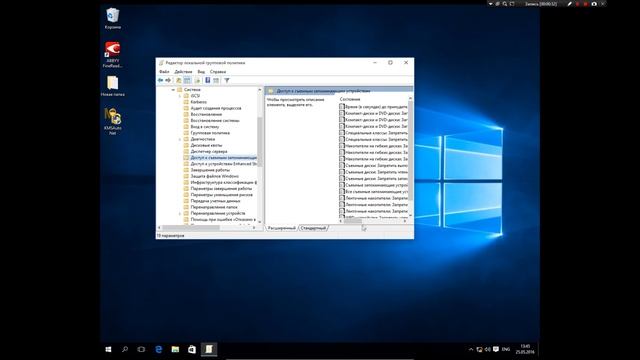Open Task View from the taskbar
The height and width of the screenshot is (360, 640).
click(x=141, y=349)
